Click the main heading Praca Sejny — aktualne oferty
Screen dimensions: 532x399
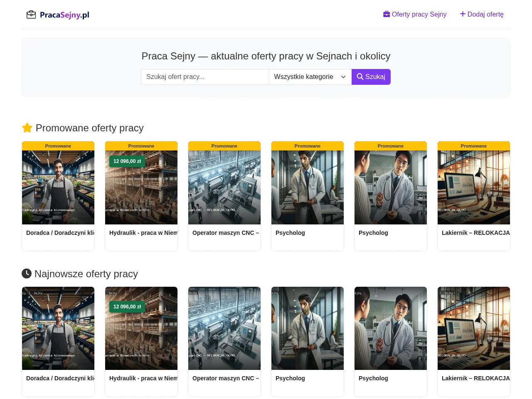click(266, 56)
